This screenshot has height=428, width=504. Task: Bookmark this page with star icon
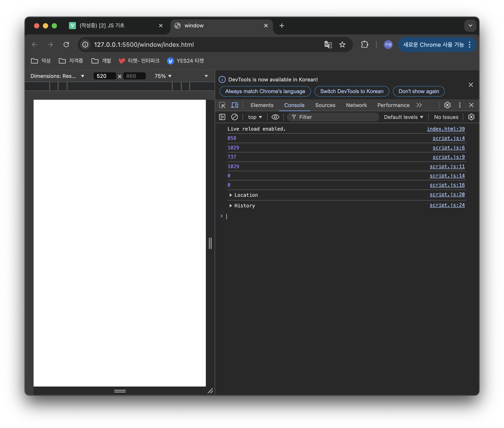coord(342,45)
